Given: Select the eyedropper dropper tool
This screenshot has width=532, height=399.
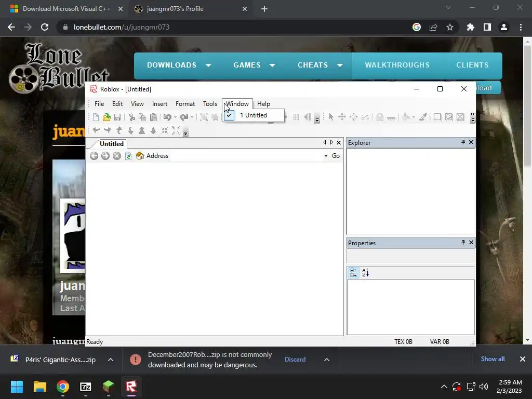Looking at the screenshot, I should [x=423, y=117].
